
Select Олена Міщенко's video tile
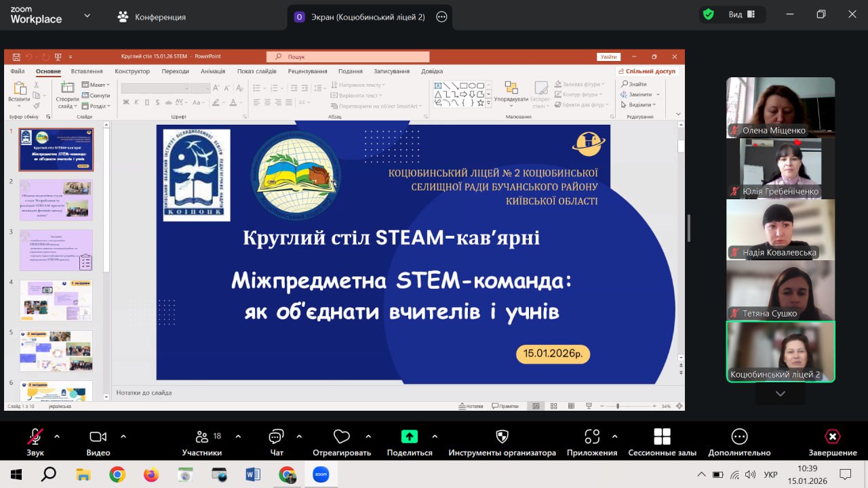780,106
